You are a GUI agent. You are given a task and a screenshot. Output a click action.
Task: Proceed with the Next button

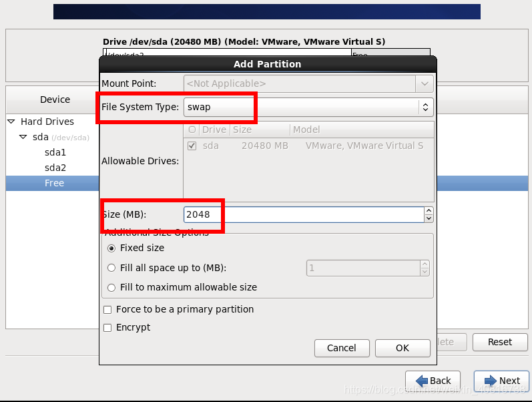coord(502,381)
